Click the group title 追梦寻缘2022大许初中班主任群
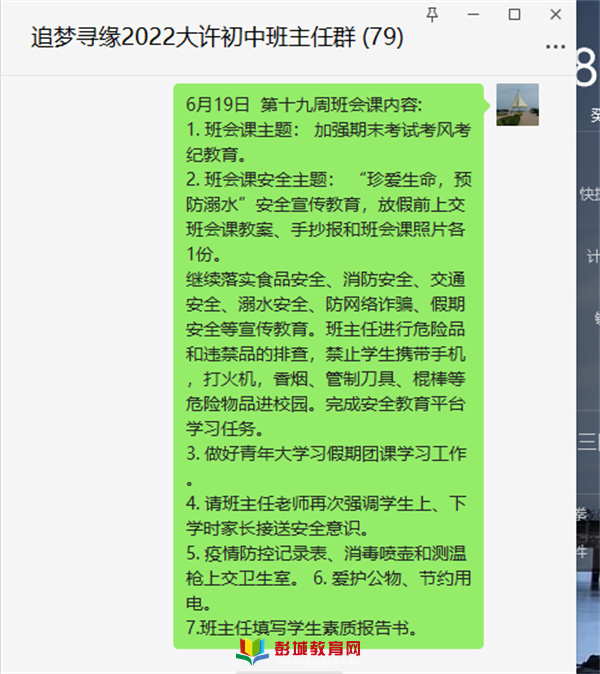Viewport: 600px width, 674px height. click(x=193, y=37)
